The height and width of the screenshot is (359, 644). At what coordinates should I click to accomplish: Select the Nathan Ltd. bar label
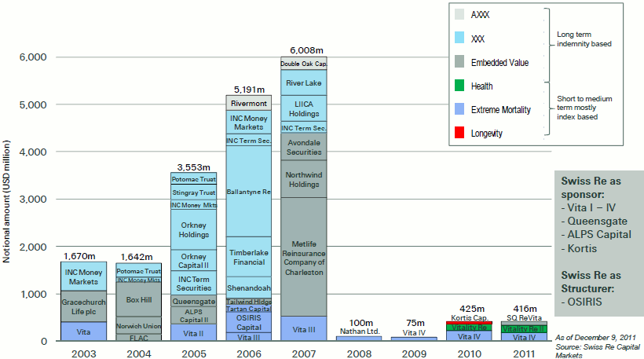coord(359,332)
